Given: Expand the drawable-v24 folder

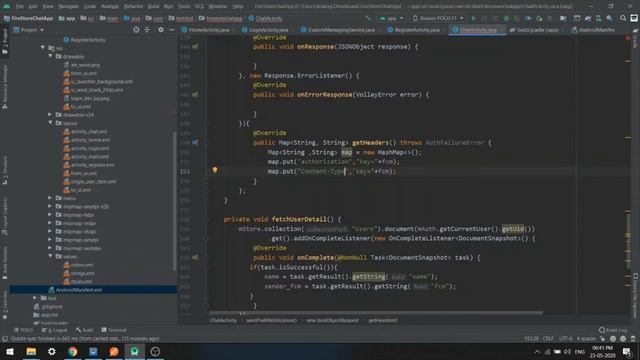Looking at the screenshot, I should click(x=51, y=115).
